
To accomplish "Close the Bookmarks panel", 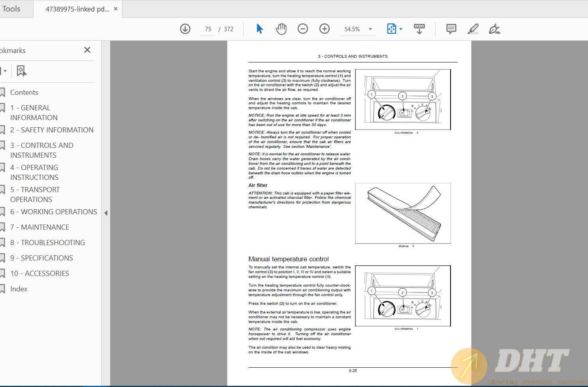I will (x=87, y=50).
